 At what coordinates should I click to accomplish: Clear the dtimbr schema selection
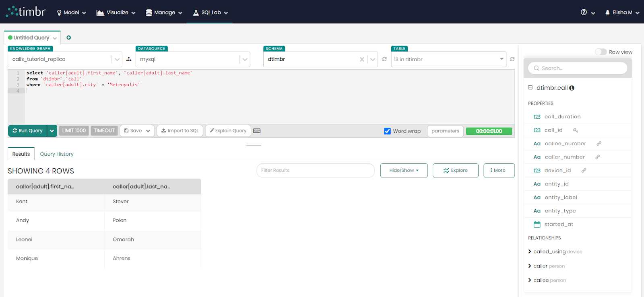[362, 60]
